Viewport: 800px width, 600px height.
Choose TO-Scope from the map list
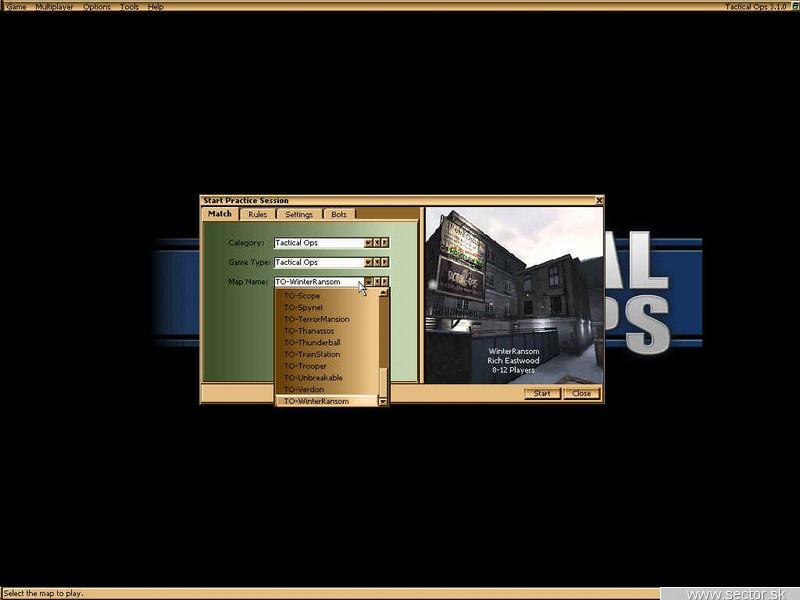[x=328, y=296]
